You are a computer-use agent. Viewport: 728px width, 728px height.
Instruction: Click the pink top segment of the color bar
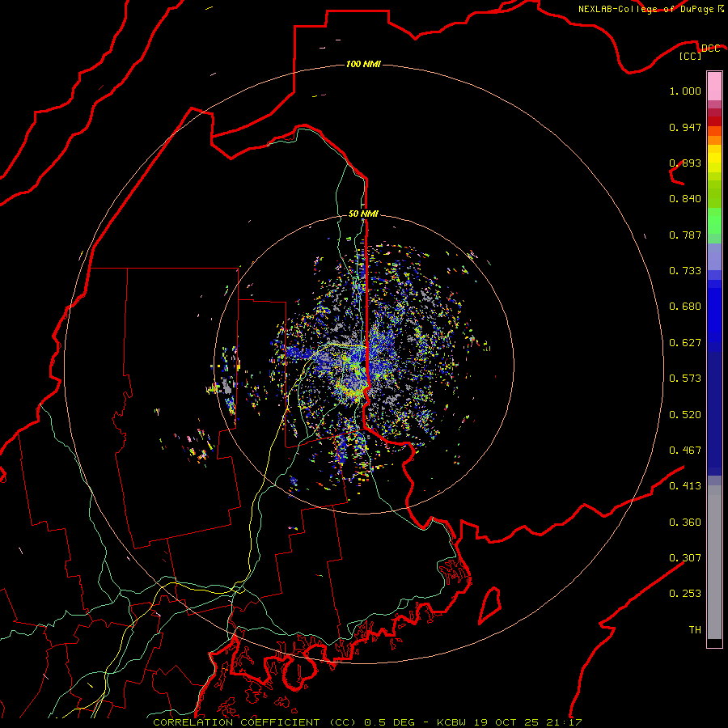[714, 86]
